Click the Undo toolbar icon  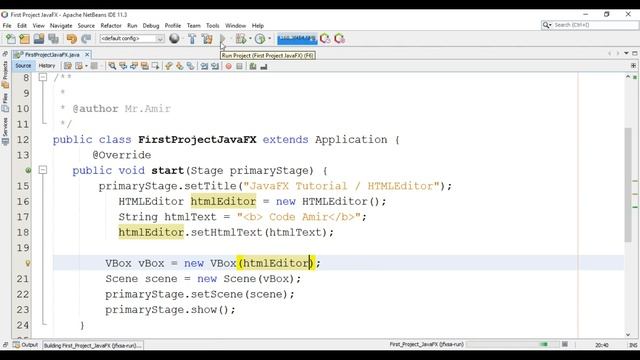tap(72, 39)
